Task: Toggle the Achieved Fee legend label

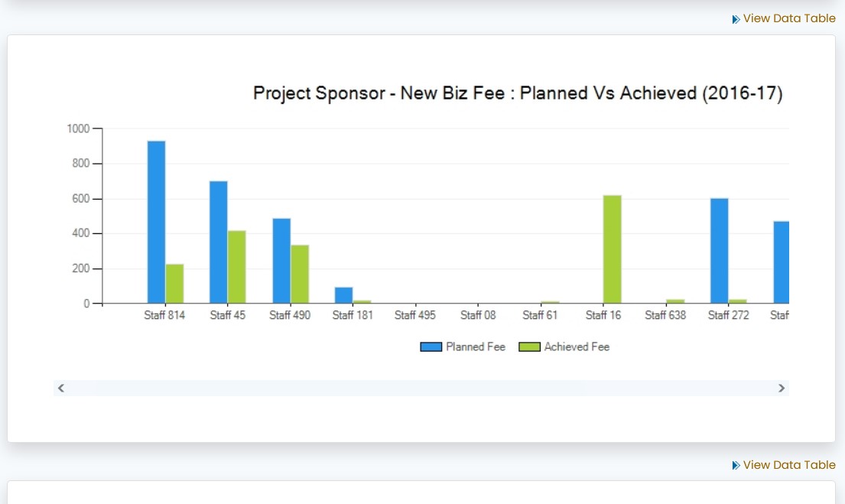Action: (x=577, y=347)
